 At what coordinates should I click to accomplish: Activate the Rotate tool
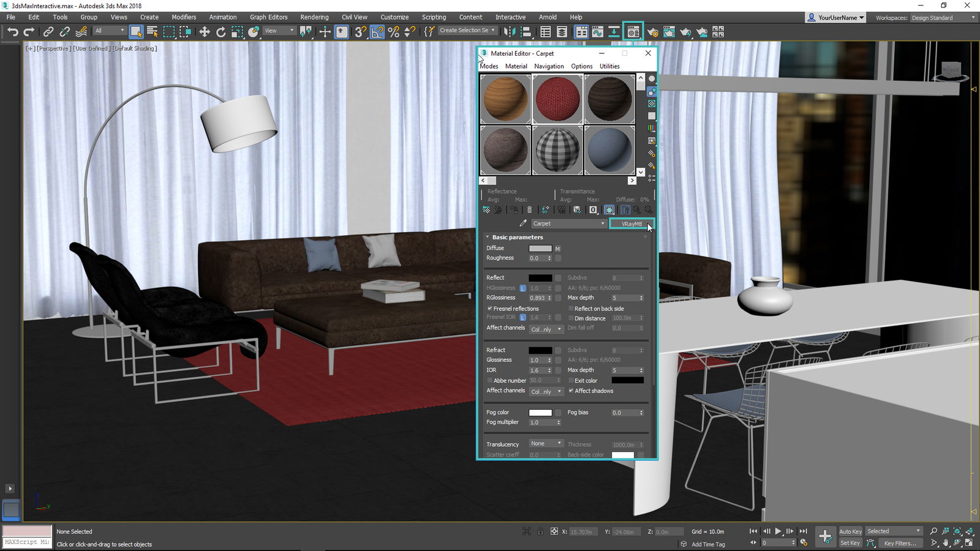(221, 32)
